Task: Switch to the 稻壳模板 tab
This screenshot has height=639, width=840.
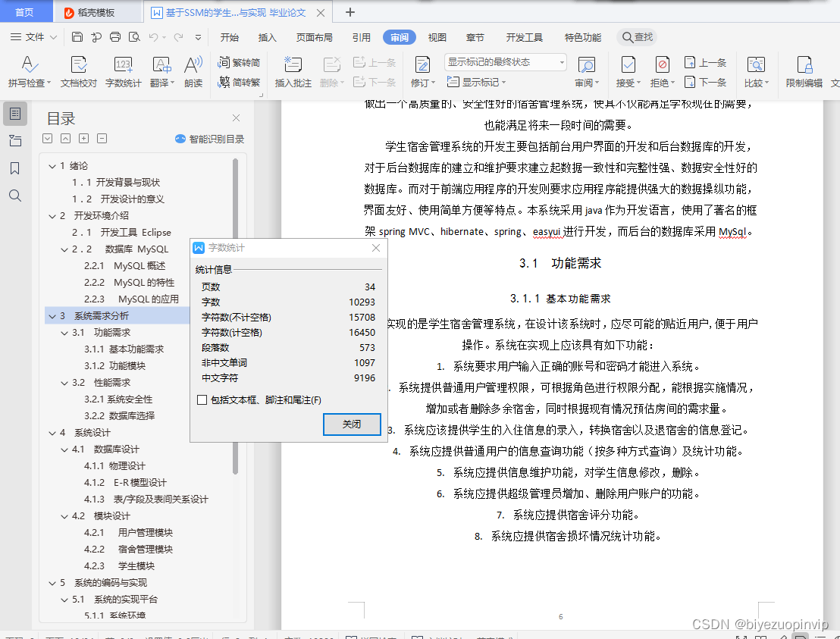Action: click(95, 12)
